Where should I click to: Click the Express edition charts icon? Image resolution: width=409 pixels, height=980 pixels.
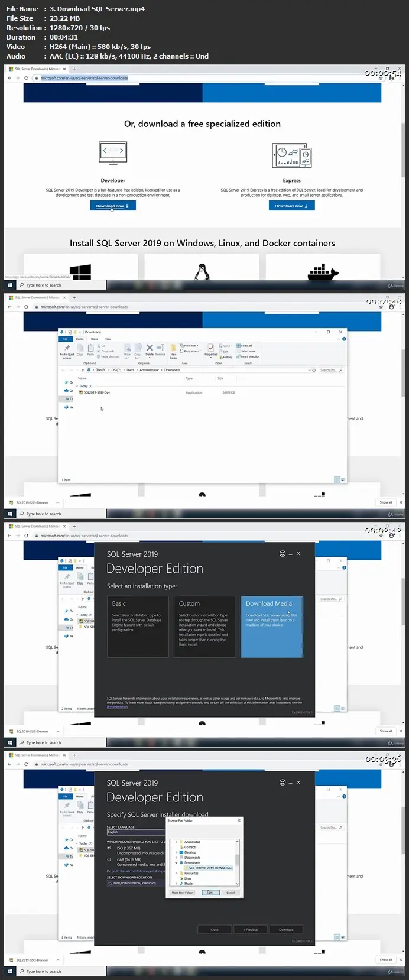click(x=291, y=156)
